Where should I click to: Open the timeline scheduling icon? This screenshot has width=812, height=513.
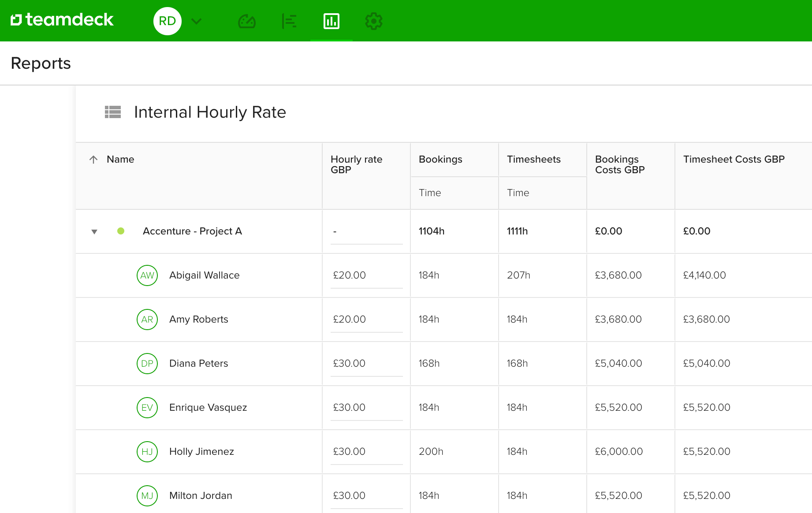[289, 21]
